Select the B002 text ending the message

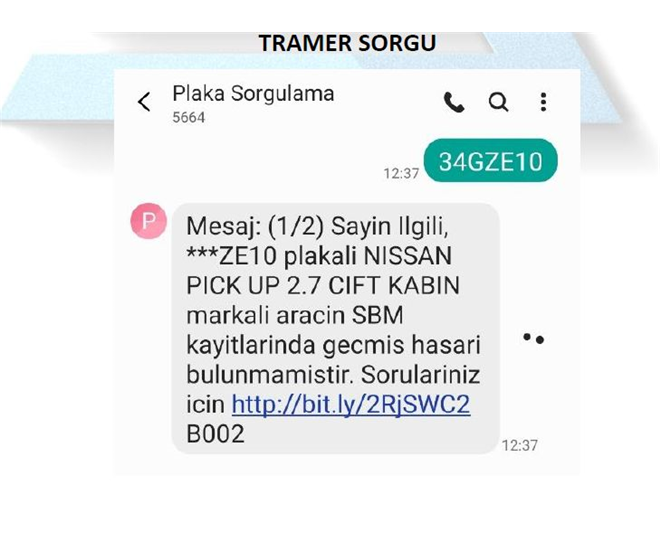tap(215, 434)
